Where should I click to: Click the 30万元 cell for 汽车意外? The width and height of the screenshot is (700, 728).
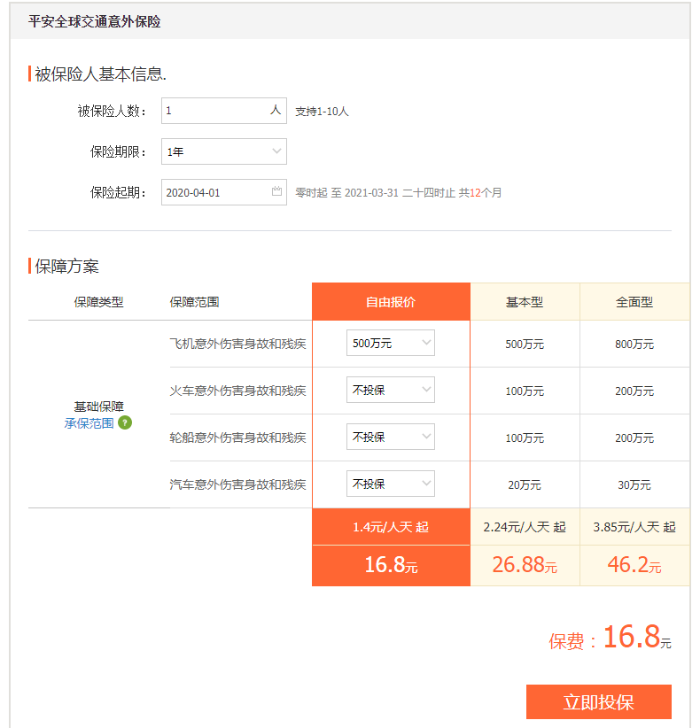[x=634, y=484]
